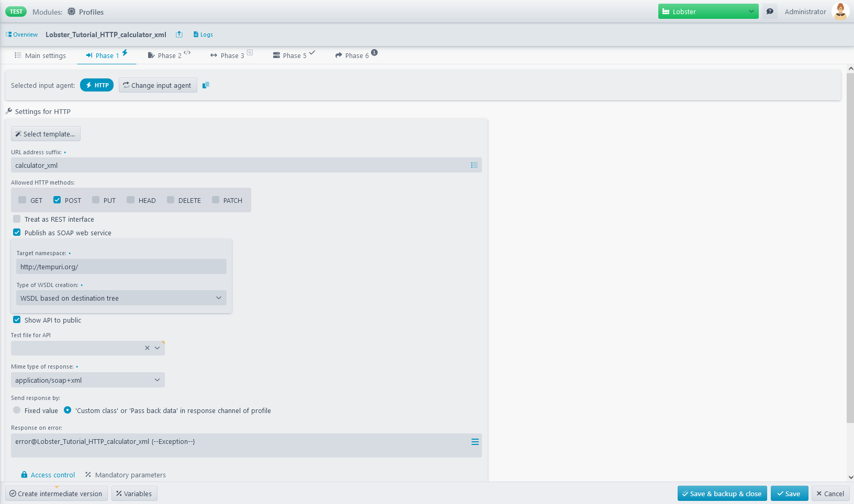The width and height of the screenshot is (854, 504).
Task: Click the HTTP input agent badge
Action: tap(97, 85)
